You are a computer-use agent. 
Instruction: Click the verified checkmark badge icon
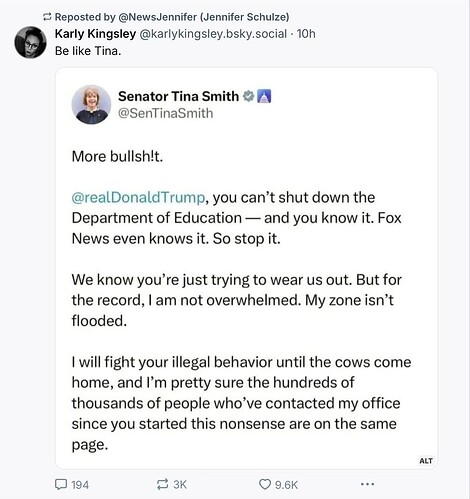click(x=248, y=96)
